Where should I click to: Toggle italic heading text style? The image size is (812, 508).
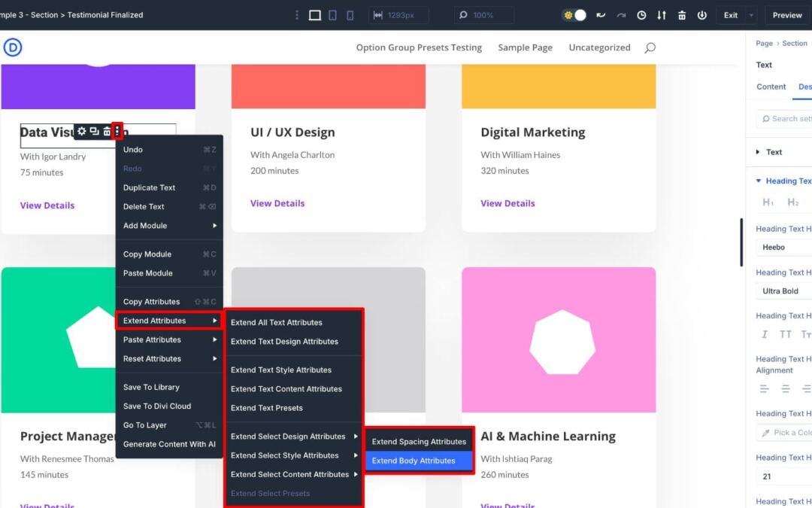click(x=765, y=335)
